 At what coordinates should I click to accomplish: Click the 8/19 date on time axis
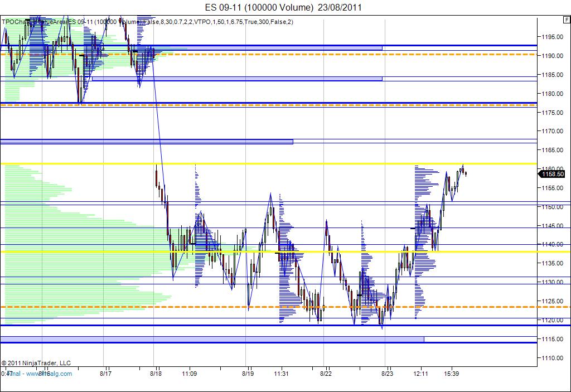[248, 374]
